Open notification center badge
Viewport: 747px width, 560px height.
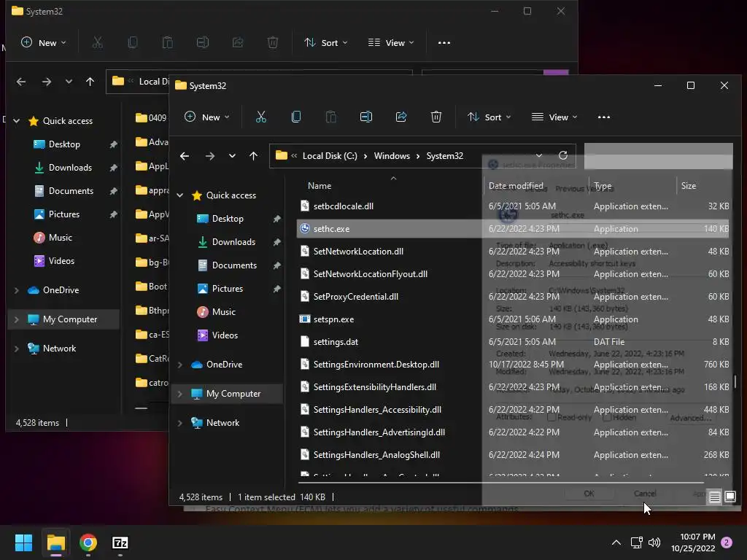727,542
